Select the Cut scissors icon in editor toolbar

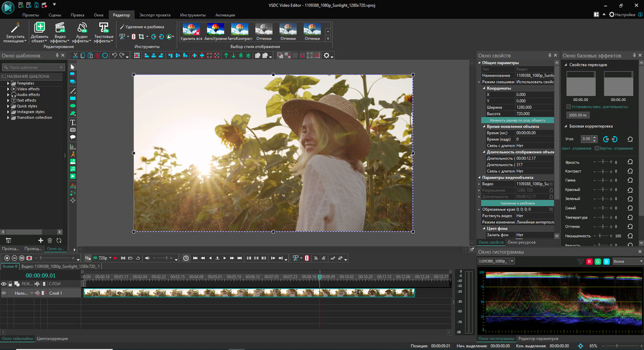(x=75, y=55)
